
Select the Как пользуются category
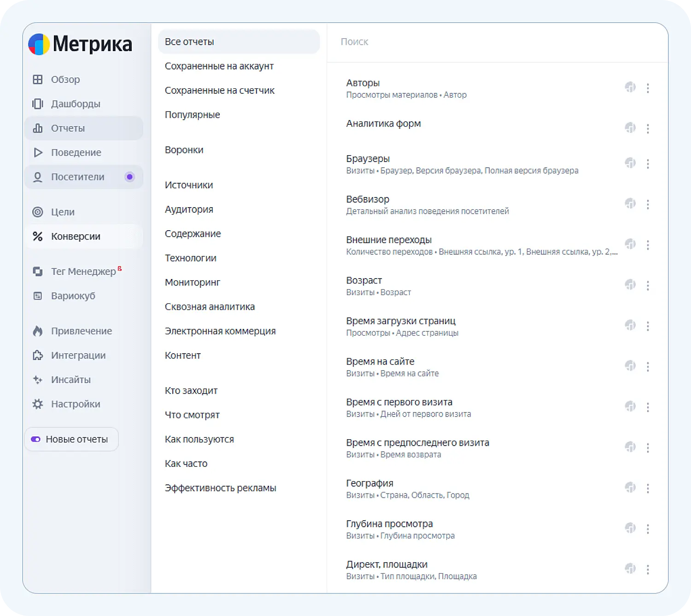click(x=199, y=440)
